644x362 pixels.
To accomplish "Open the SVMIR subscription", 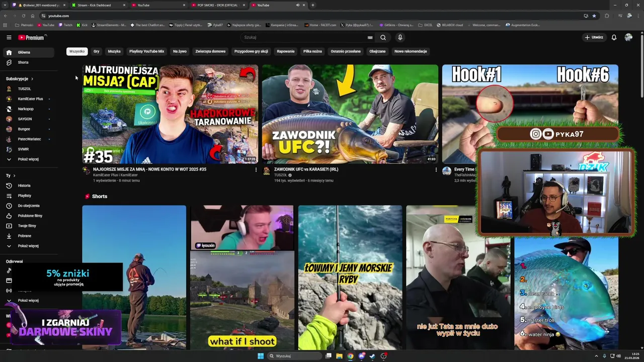I will [29, 149].
